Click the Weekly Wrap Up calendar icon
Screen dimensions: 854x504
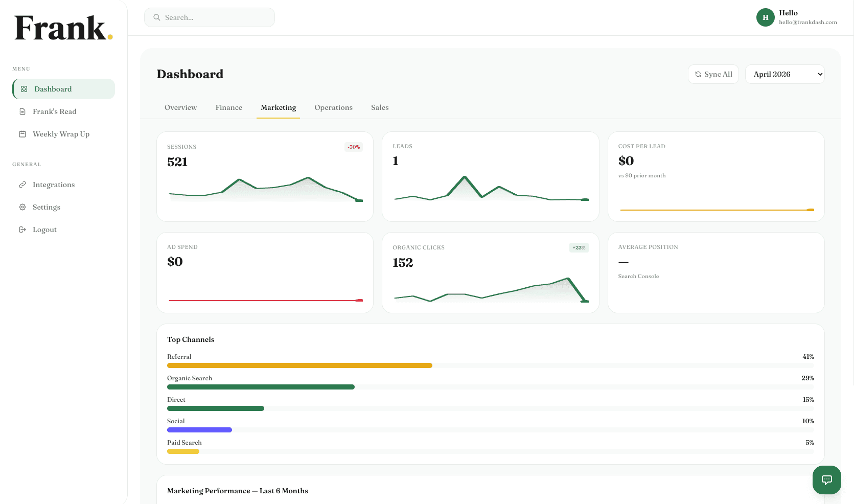(22, 134)
